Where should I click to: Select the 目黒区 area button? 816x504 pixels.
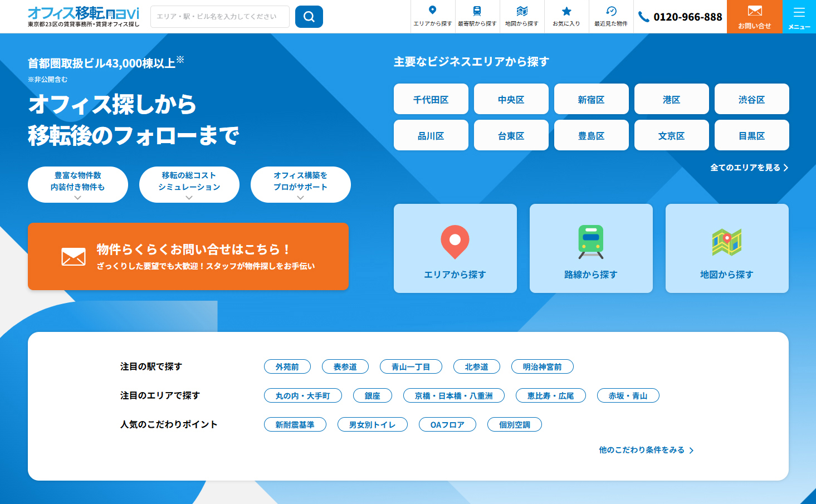[752, 135]
